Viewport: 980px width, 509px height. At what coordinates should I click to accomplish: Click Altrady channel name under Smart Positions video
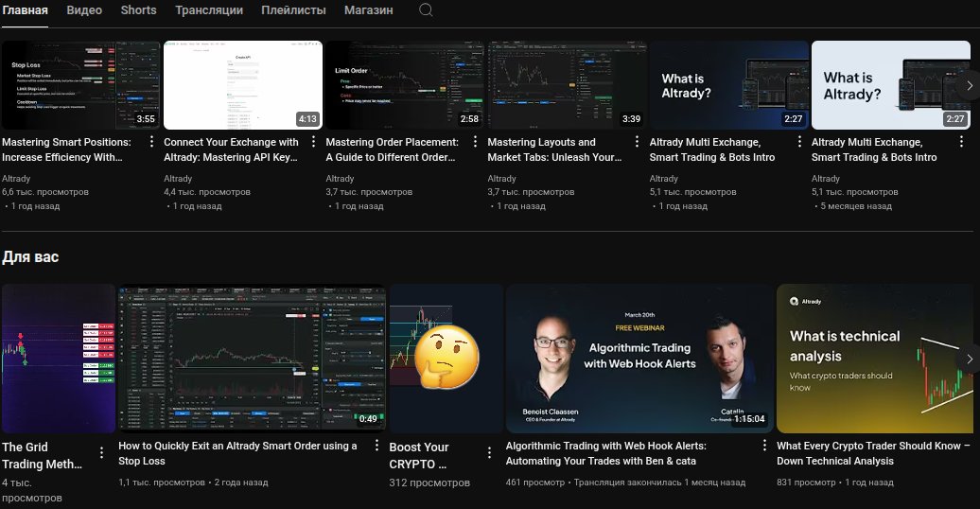[x=16, y=179]
